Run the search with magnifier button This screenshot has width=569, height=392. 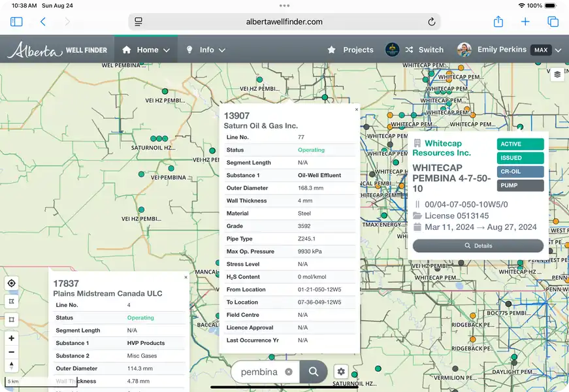coord(314,372)
